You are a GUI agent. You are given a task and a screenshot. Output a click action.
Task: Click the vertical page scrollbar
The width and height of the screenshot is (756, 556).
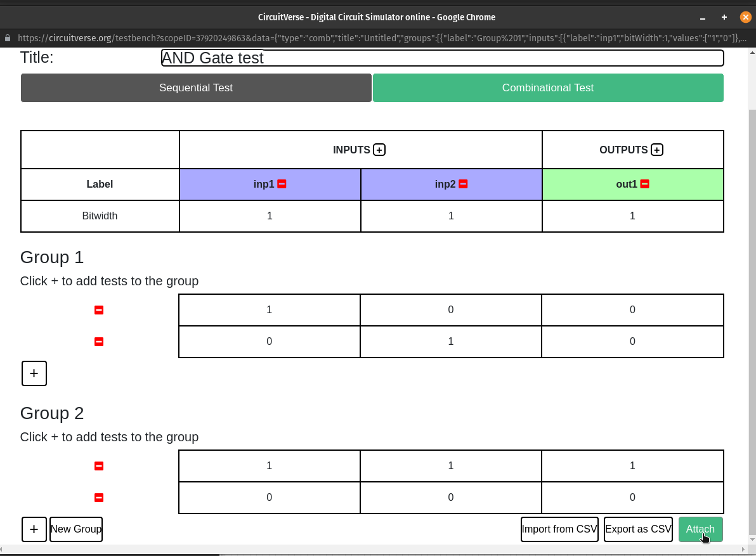click(752, 317)
